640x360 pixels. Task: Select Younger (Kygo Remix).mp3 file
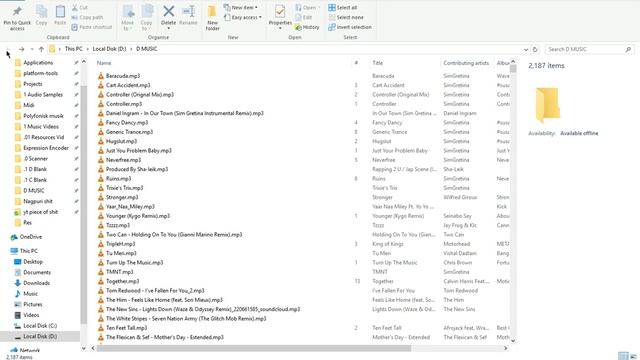pyautogui.click(x=138, y=216)
